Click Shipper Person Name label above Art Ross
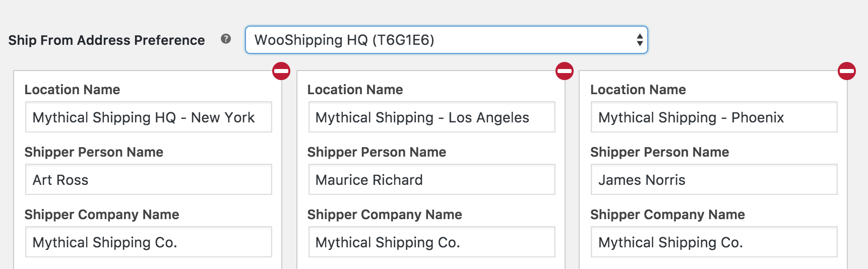This screenshot has width=868, height=269. (x=94, y=152)
